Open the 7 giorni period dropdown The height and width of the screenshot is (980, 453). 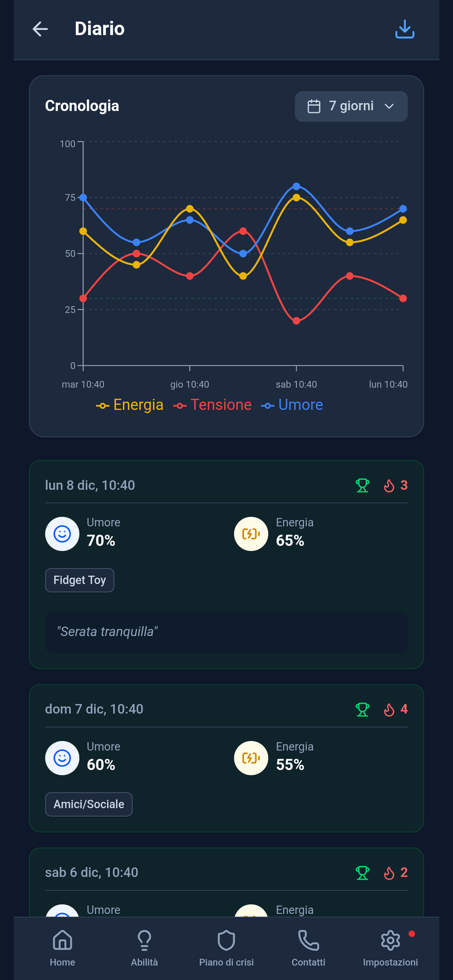tap(351, 106)
